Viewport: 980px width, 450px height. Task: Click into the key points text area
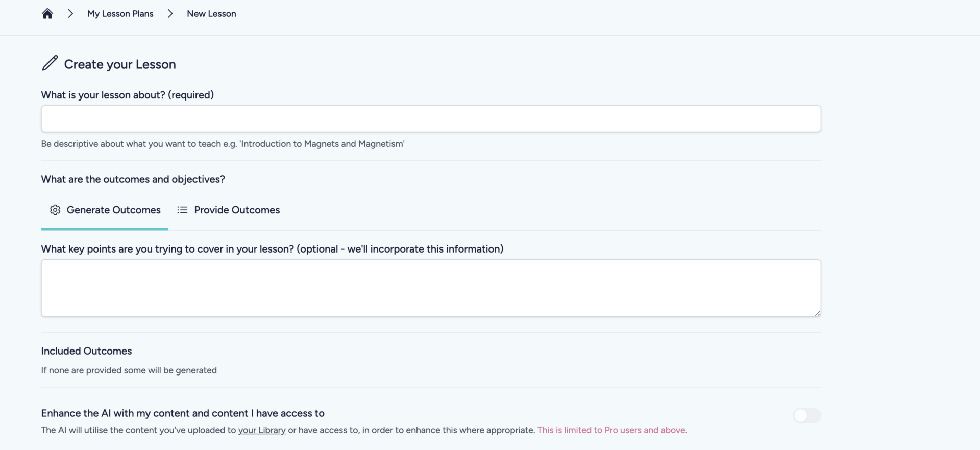coord(431,288)
